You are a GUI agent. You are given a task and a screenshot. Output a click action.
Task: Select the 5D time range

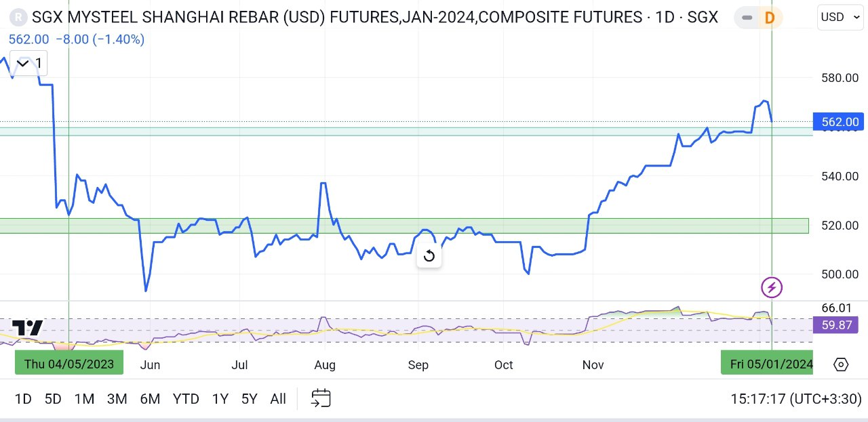tap(53, 399)
